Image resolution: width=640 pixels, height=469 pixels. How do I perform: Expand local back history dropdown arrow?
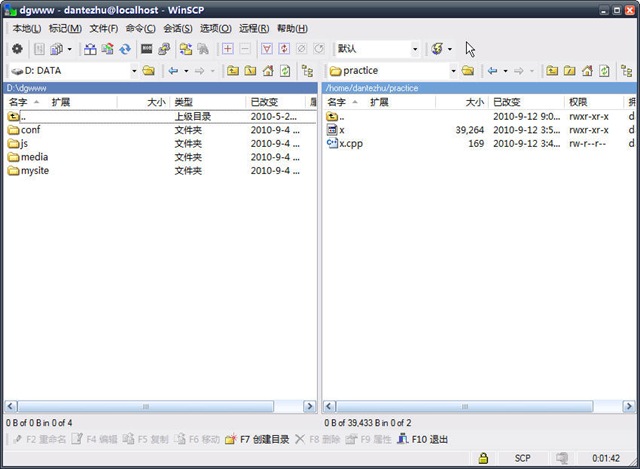click(186, 71)
